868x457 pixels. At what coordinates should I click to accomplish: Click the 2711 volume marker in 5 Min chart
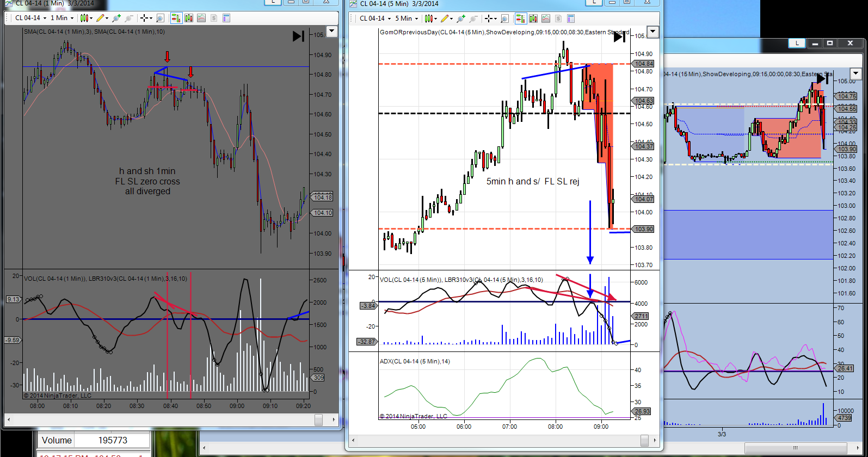[641, 316]
